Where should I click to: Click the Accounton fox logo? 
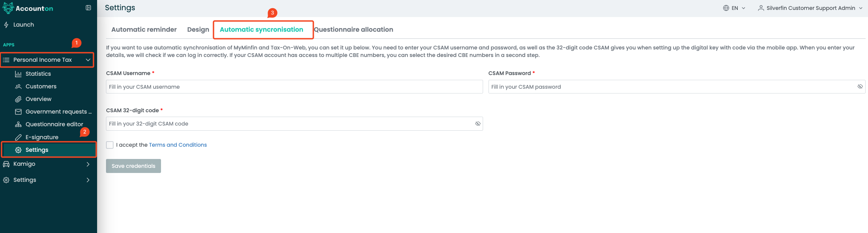tap(8, 8)
